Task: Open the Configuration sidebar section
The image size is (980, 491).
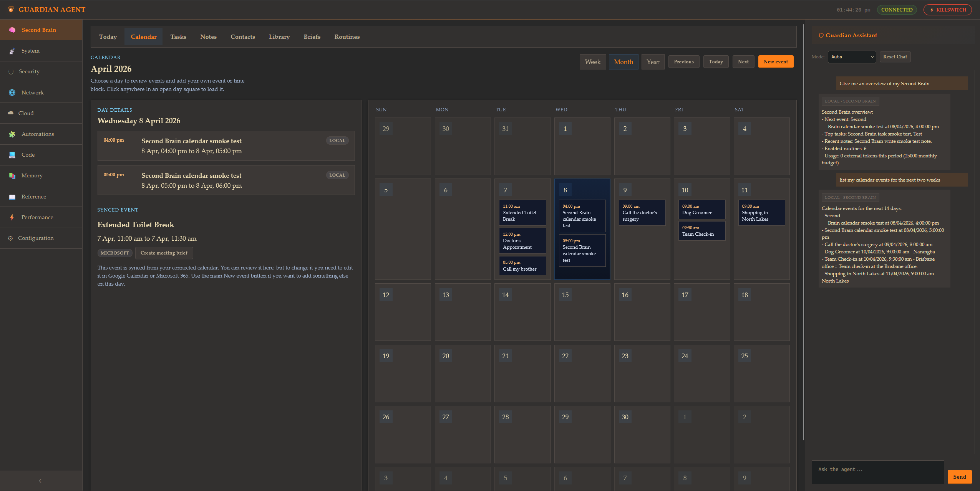Action: [41, 238]
